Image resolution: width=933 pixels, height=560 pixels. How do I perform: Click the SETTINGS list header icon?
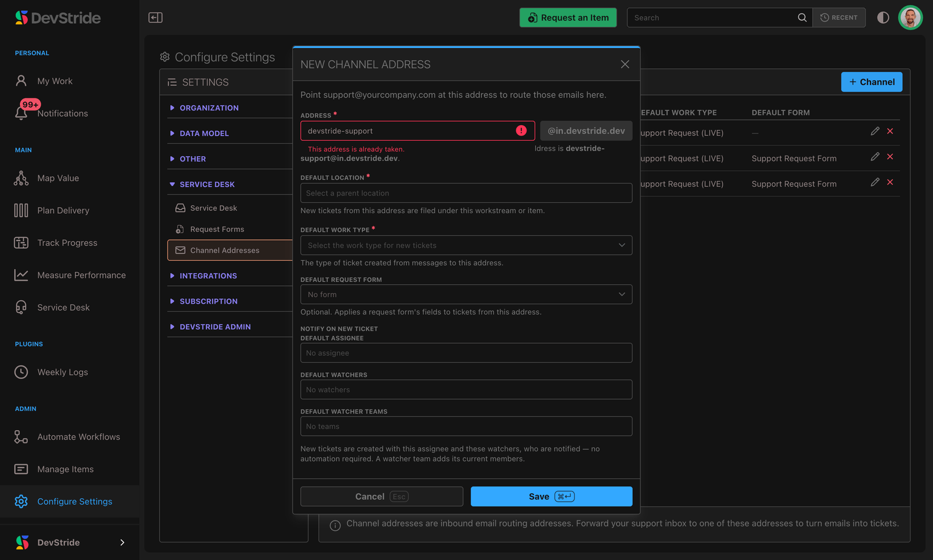pos(173,82)
